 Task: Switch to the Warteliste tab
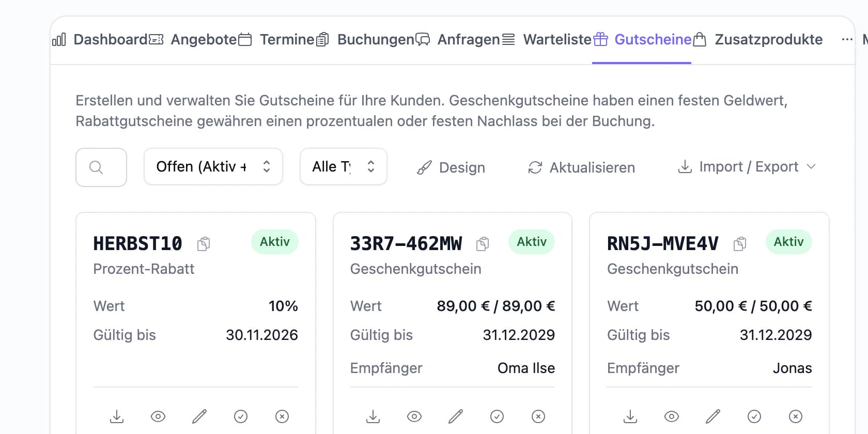click(547, 39)
